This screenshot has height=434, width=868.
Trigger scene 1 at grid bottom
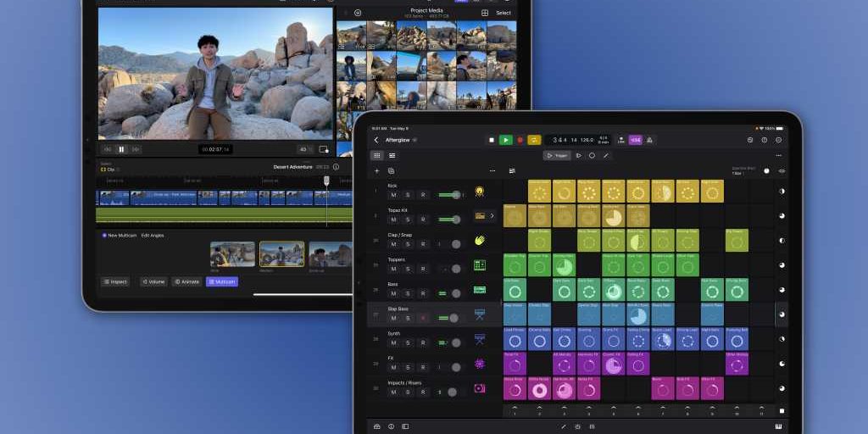pos(515,411)
